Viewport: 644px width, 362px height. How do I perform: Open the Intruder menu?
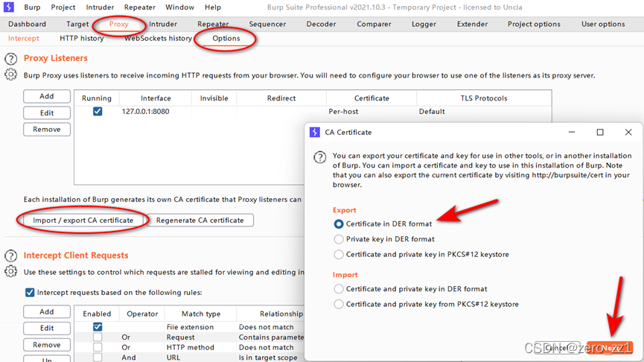[100, 7]
